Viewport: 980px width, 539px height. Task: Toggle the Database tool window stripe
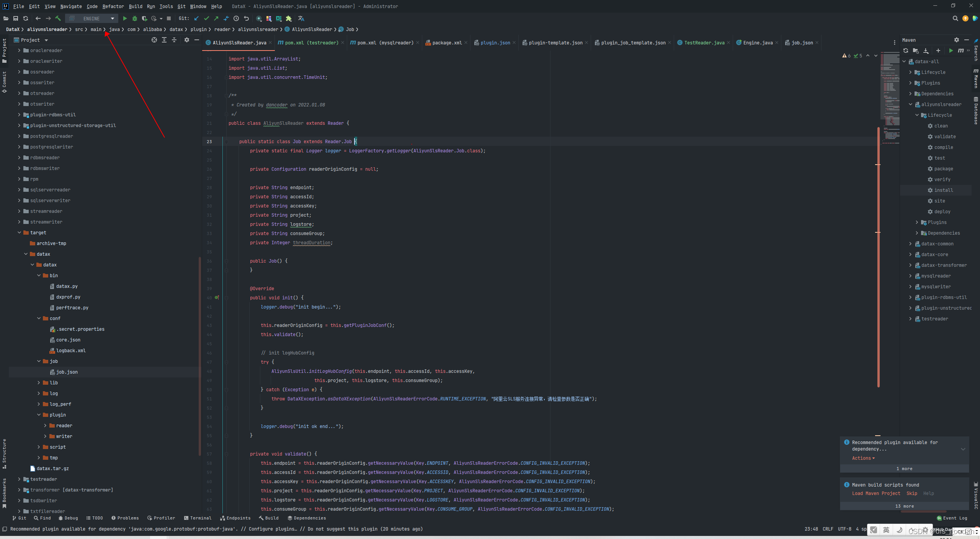[x=976, y=111]
